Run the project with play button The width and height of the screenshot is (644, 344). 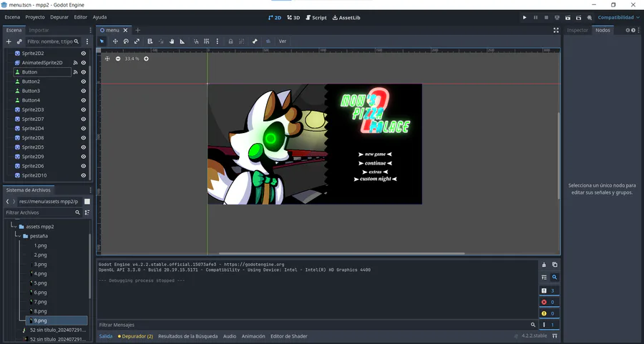pos(525,17)
